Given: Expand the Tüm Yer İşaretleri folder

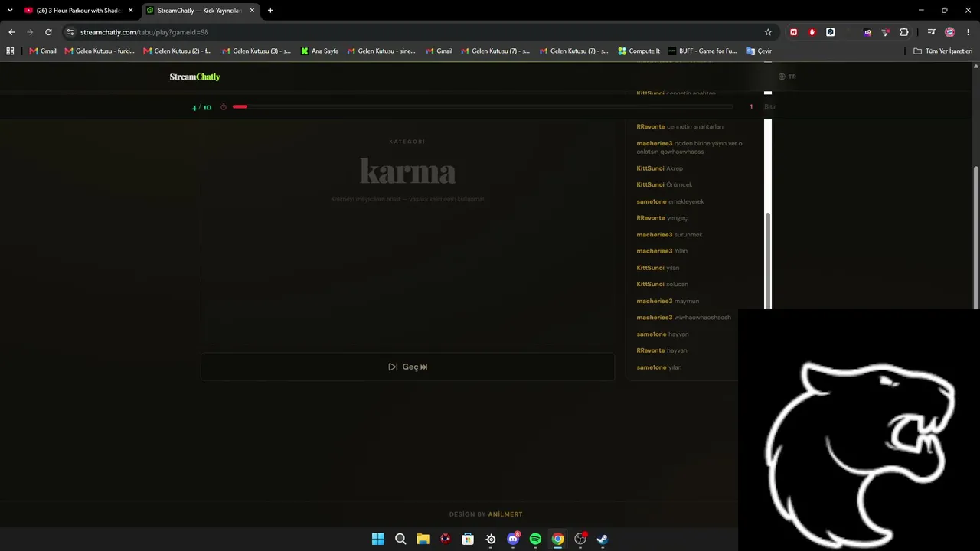Looking at the screenshot, I should pos(943,51).
